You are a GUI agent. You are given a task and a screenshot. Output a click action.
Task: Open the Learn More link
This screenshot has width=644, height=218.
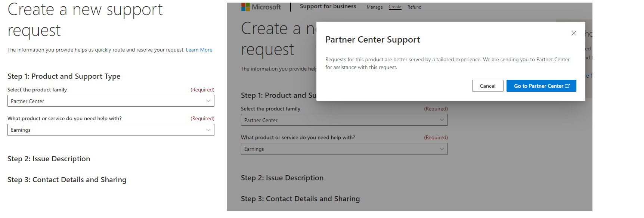coord(199,50)
